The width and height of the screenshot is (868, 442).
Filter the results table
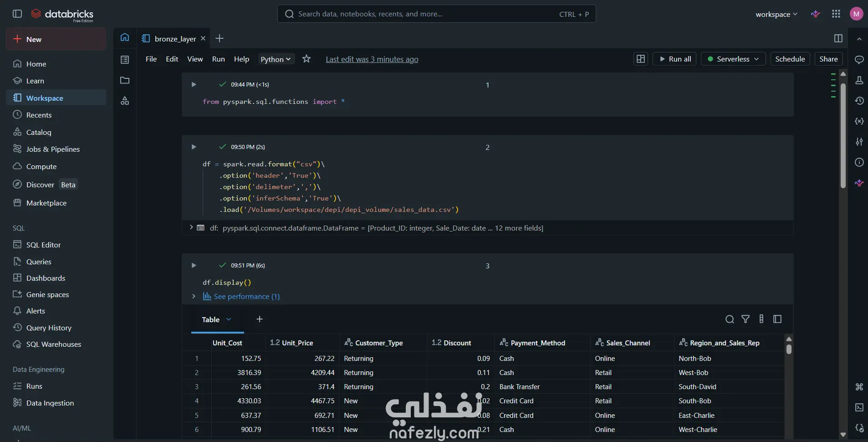coord(745,319)
